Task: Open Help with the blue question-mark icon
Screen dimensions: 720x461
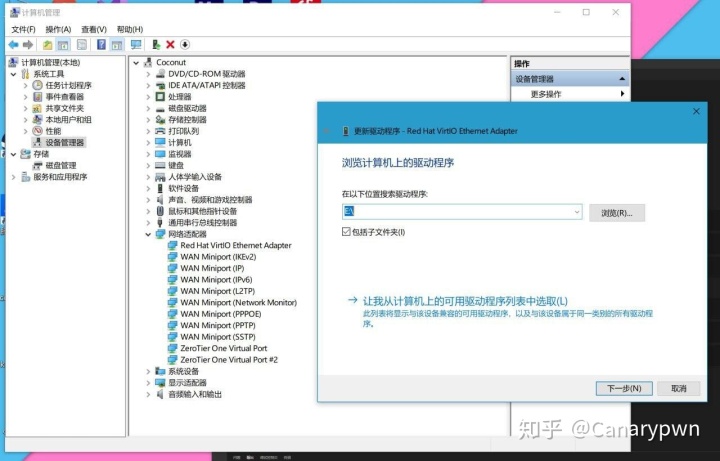Action: click(x=101, y=45)
